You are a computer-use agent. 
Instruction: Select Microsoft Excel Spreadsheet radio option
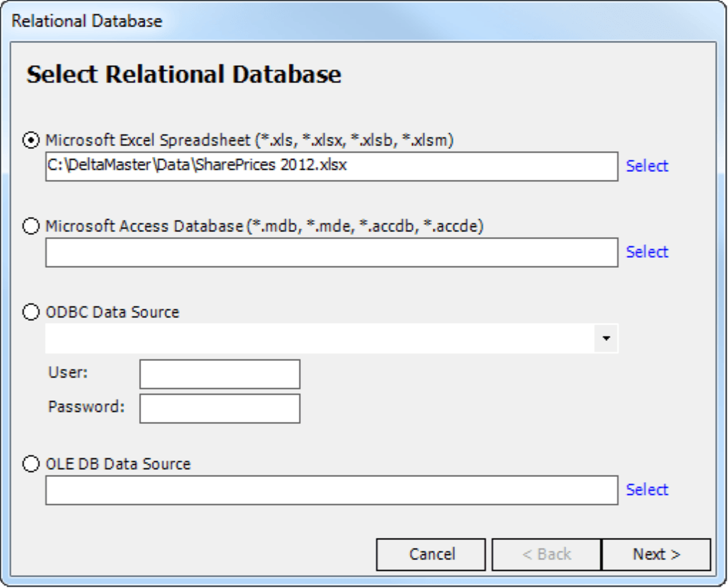pos(31,140)
